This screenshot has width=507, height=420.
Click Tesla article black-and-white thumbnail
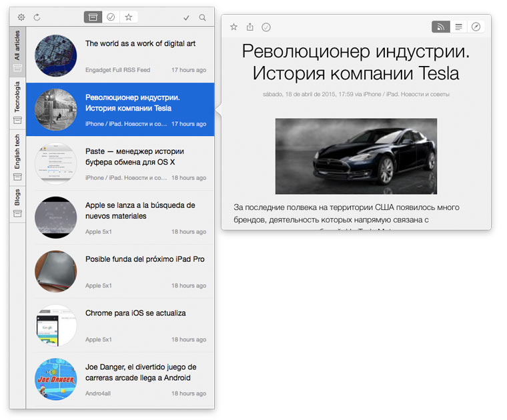point(56,109)
